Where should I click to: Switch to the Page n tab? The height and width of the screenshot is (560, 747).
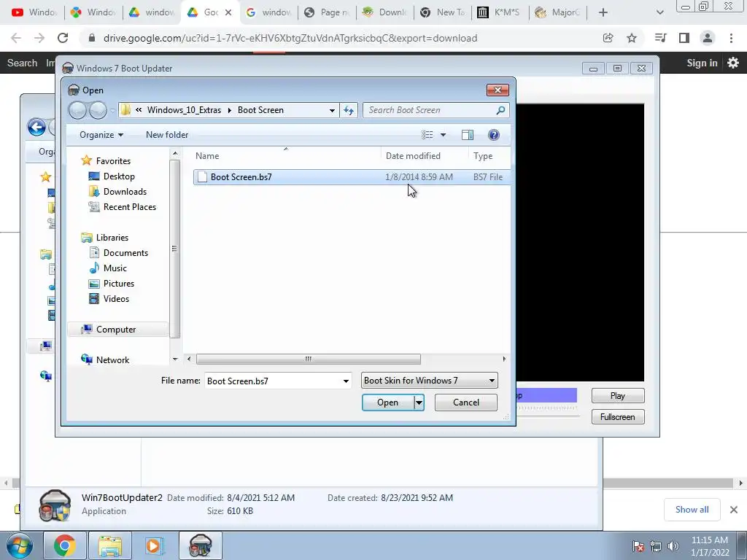click(x=327, y=12)
